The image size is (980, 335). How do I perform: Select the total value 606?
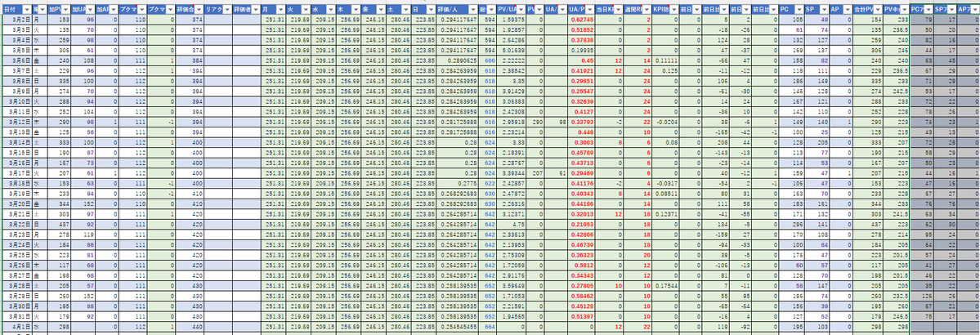(489, 61)
